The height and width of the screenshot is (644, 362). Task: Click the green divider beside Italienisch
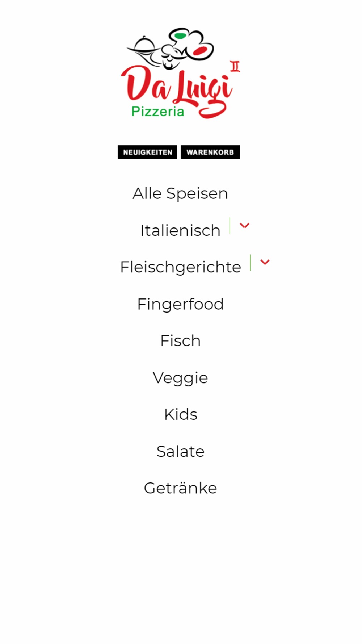[x=230, y=226]
